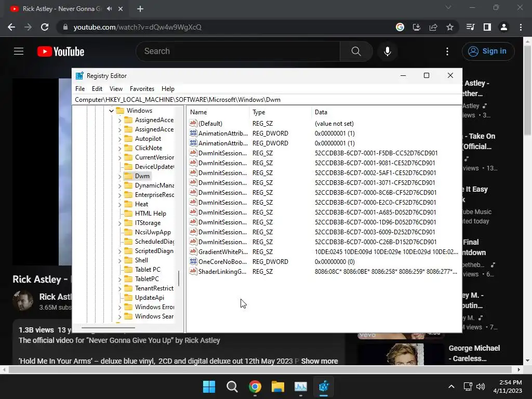Expand the ITStorage key
532x399 pixels.
click(x=120, y=223)
